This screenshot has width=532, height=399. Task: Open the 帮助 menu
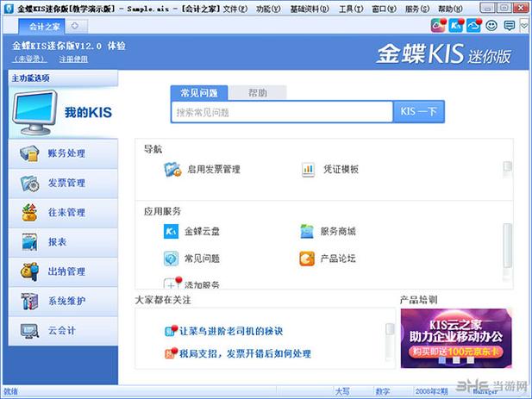pos(450,9)
